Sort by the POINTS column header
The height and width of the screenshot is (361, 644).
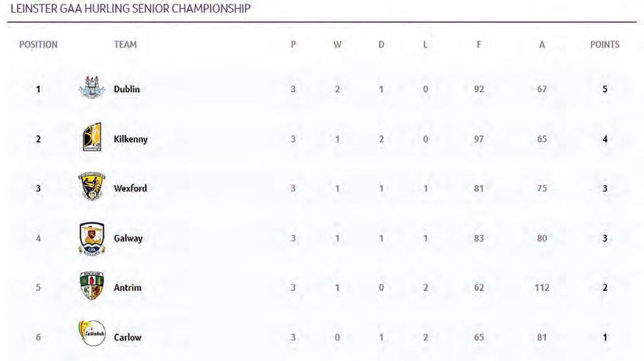click(605, 44)
